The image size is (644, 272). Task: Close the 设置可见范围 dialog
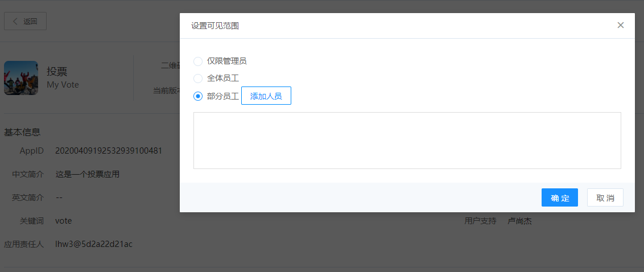click(621, 26)
